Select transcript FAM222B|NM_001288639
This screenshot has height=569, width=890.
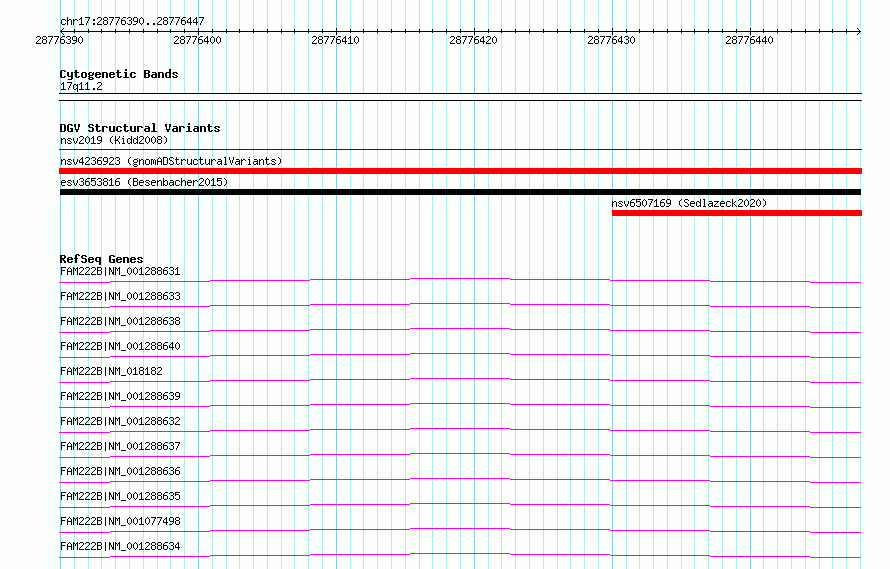[120, 396]
